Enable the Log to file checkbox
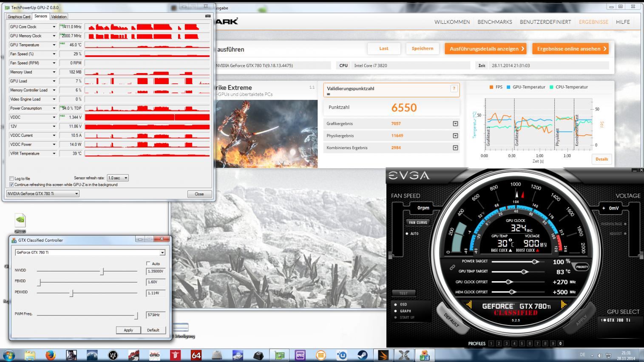This screenshot has height=362, width=644. (11, 178)
